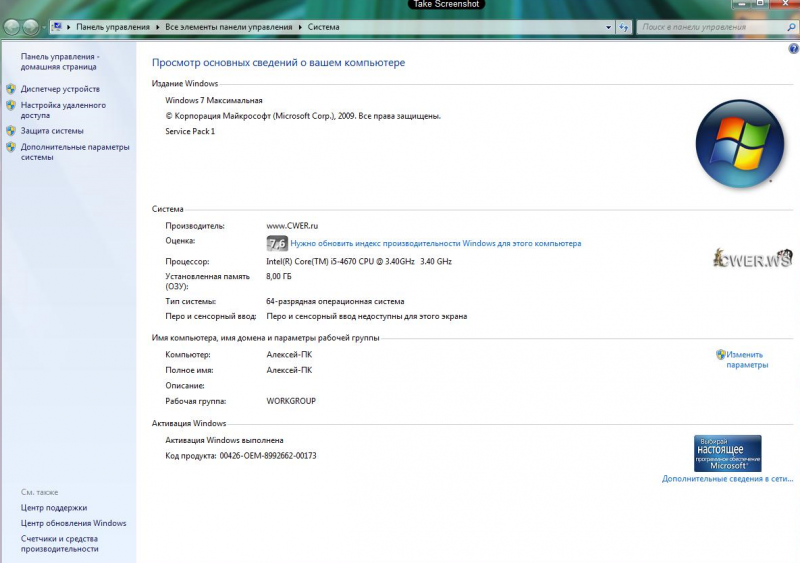Click the shield icon beside Защита системы
Viewport: 800px width, 563px height.
[x=11, y=131]
